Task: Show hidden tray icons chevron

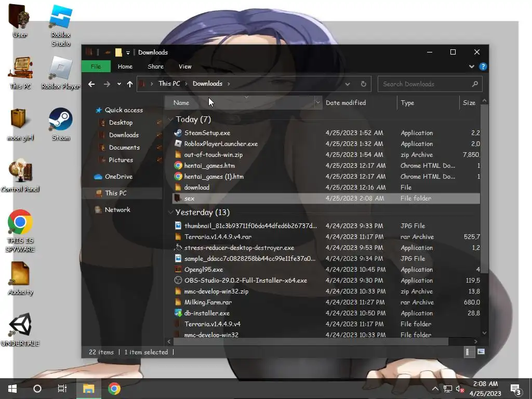Action: point(435,389)
